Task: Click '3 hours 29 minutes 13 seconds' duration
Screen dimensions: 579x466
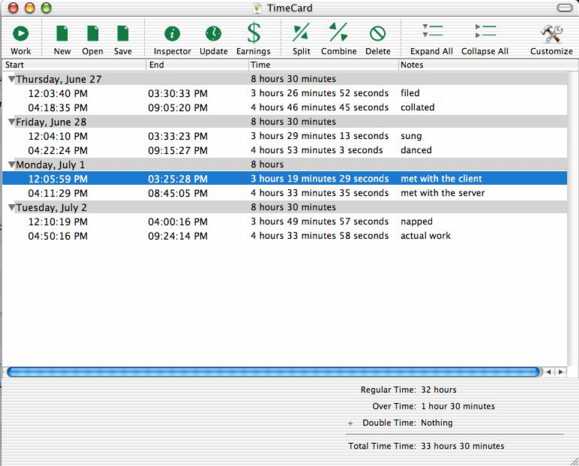Action: click(x=319, y=136)
